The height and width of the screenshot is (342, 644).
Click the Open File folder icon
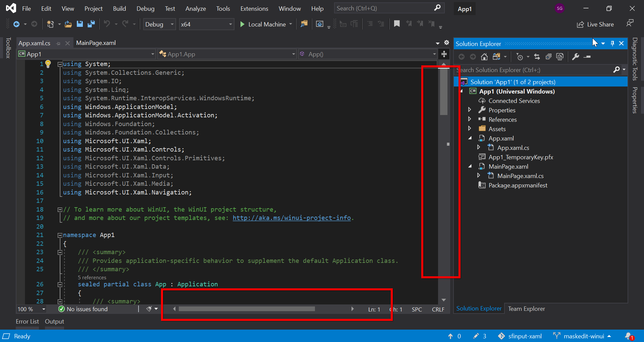tap(68, 24)
